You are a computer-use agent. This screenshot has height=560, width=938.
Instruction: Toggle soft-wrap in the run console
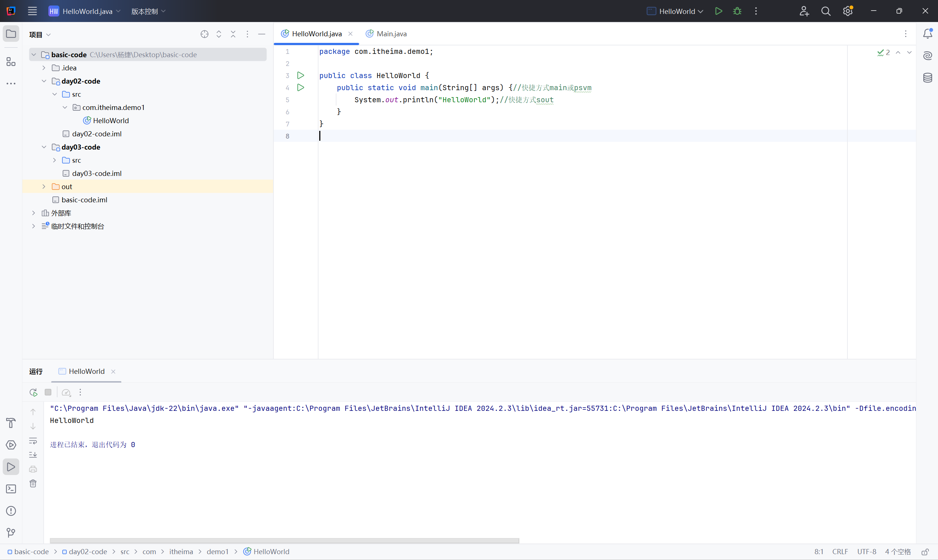click(x=33, y=441)
